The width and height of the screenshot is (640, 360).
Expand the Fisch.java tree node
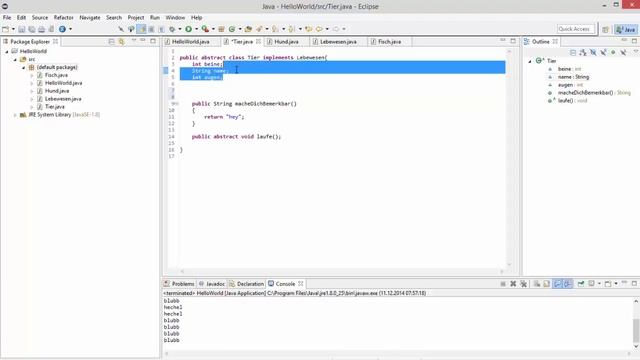pyautogui.click(x=32, y=76)
